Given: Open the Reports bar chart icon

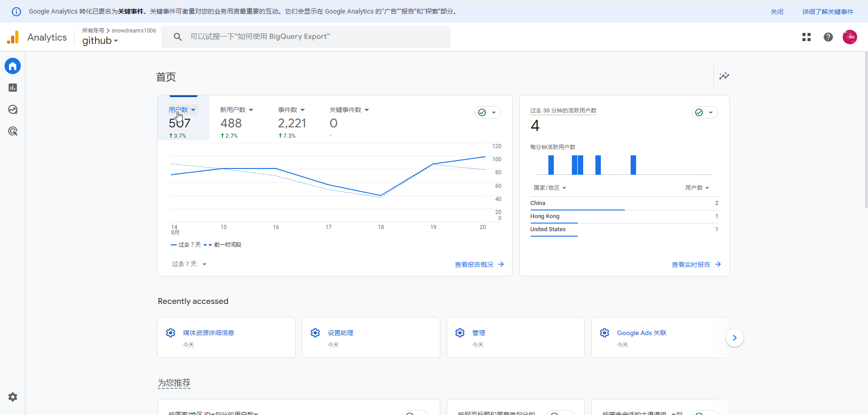Looking at the screenshot, I should tap(13, 88).
